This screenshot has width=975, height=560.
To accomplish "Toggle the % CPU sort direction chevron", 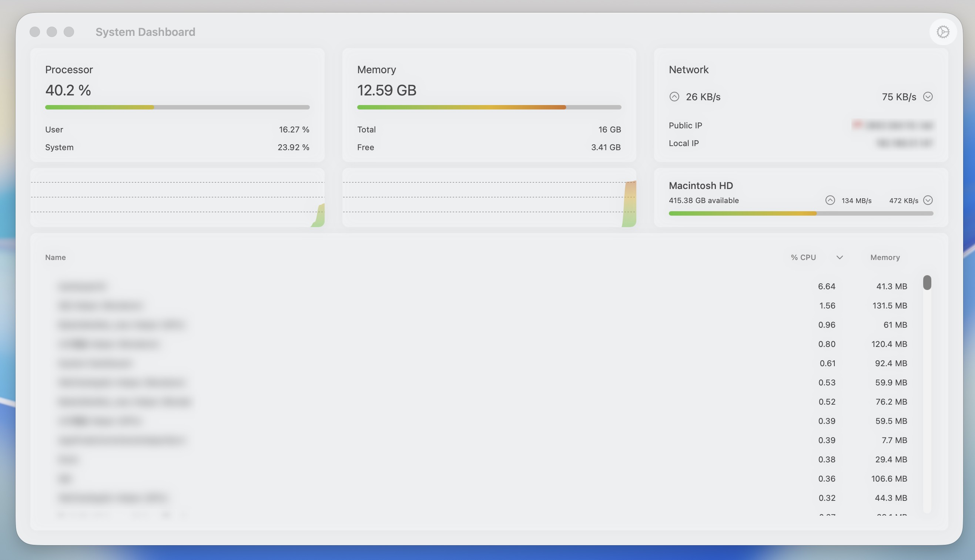I will click(840, 257).
